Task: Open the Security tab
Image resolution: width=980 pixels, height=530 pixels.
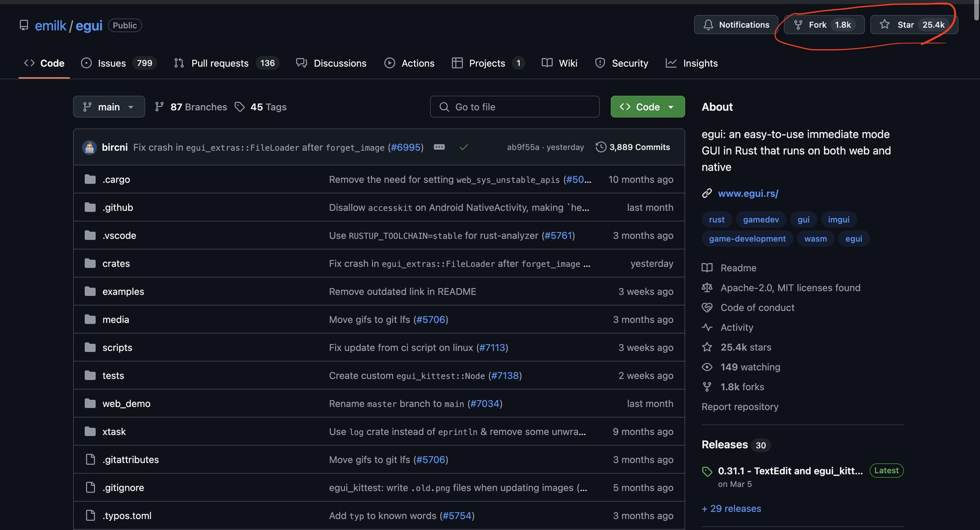Action: coord(621,63)
